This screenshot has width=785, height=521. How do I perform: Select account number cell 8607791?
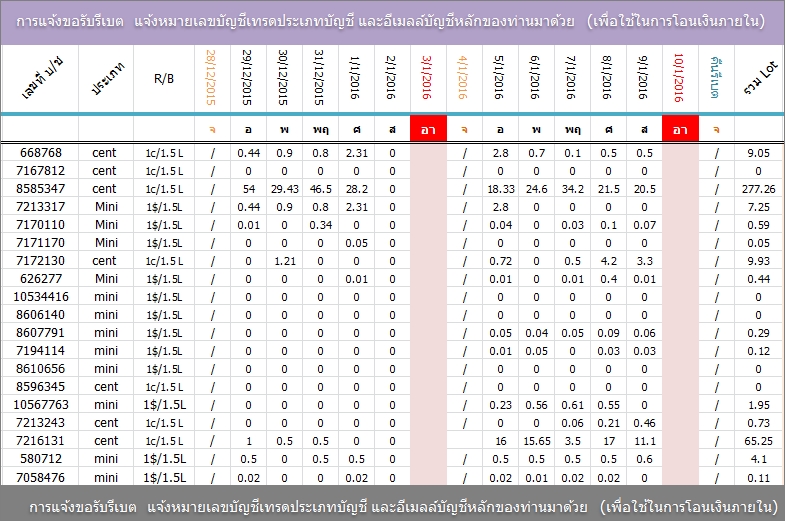pos(41,333)
